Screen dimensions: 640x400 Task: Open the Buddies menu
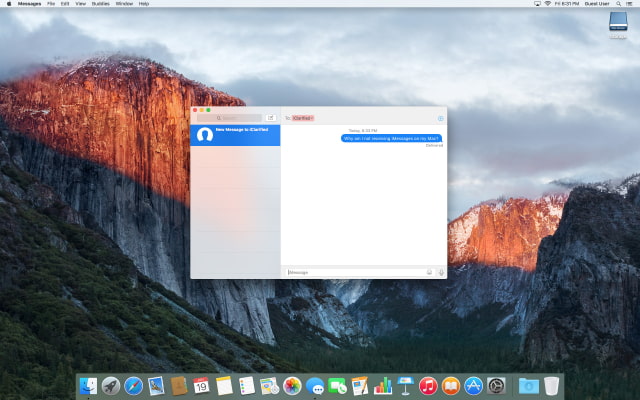pyautogui.click(x=100, y=4)
